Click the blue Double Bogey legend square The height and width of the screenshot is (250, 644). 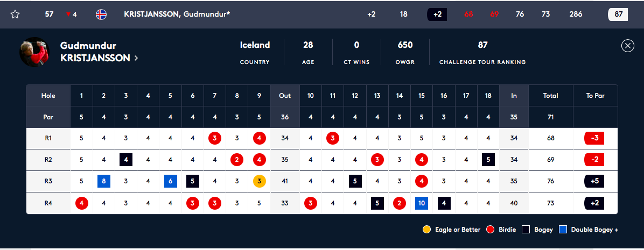(x=563, y=230)
